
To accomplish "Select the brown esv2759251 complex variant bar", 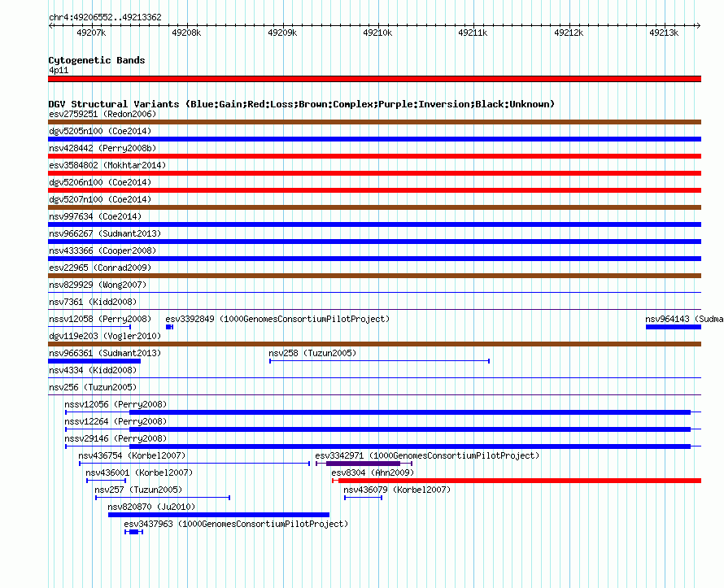I will [374, 122].
